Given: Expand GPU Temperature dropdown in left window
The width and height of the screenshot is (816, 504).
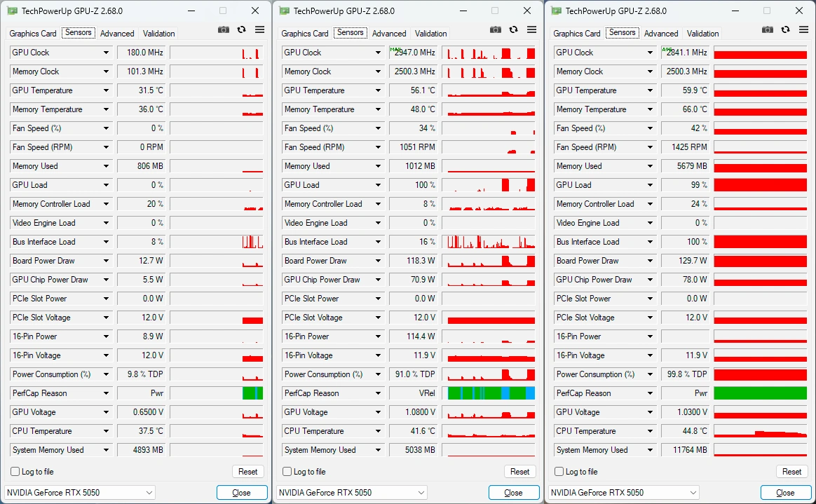Looking at the screenshot, I should 106,90.
